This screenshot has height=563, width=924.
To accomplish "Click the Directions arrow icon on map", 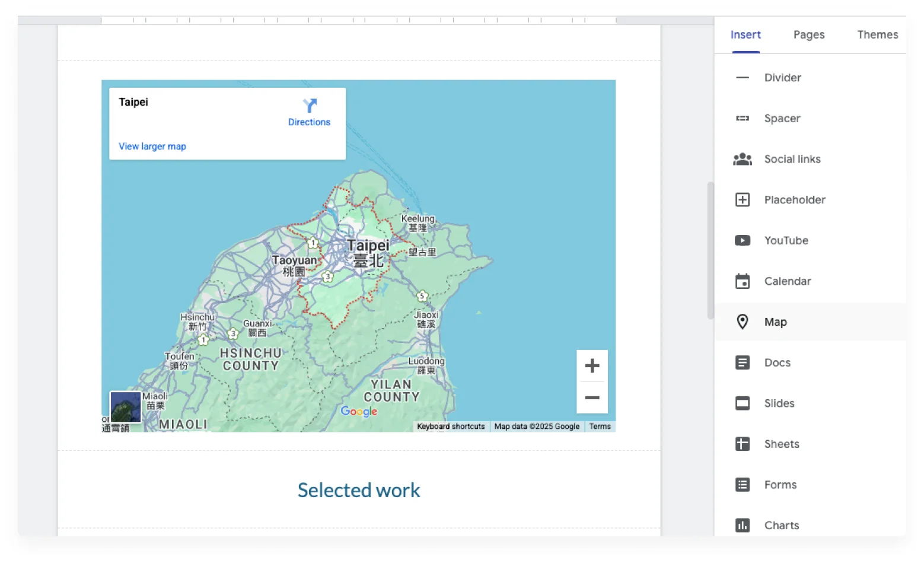I will 310,106.
